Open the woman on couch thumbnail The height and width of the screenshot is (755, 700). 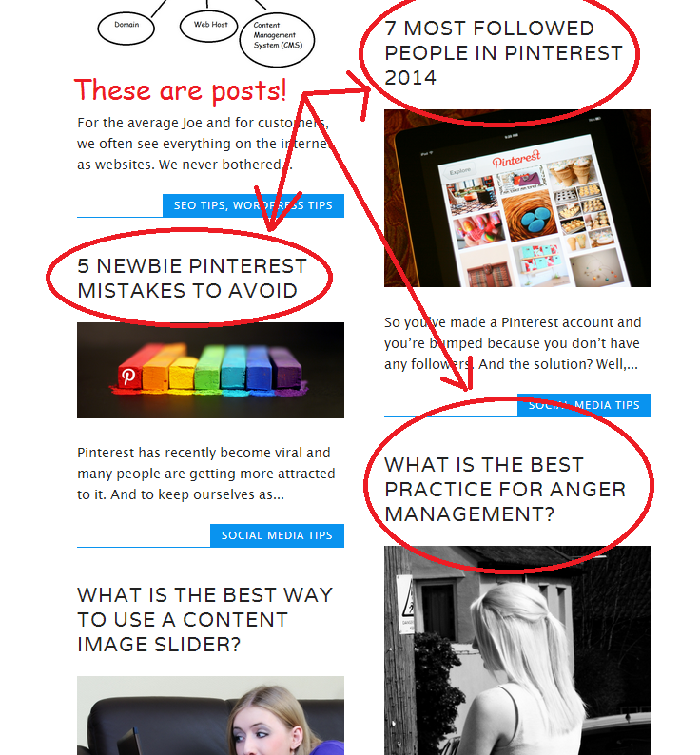pyautogui.click(x=210, y=715)
